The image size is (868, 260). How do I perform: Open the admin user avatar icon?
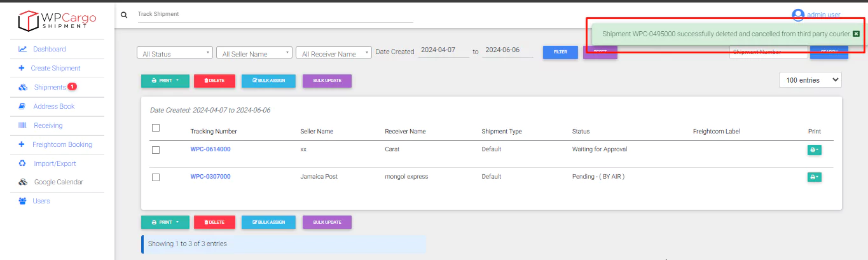tap(797, 15)
